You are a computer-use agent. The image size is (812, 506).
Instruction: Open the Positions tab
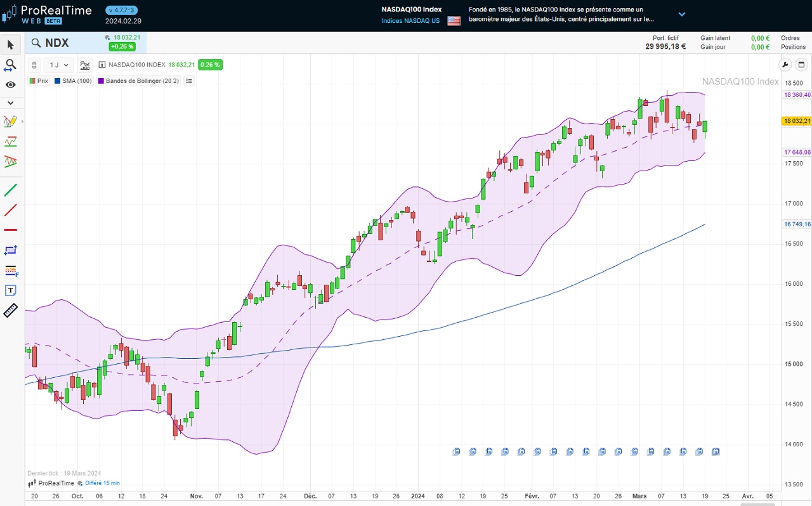(x=793, y=47)
